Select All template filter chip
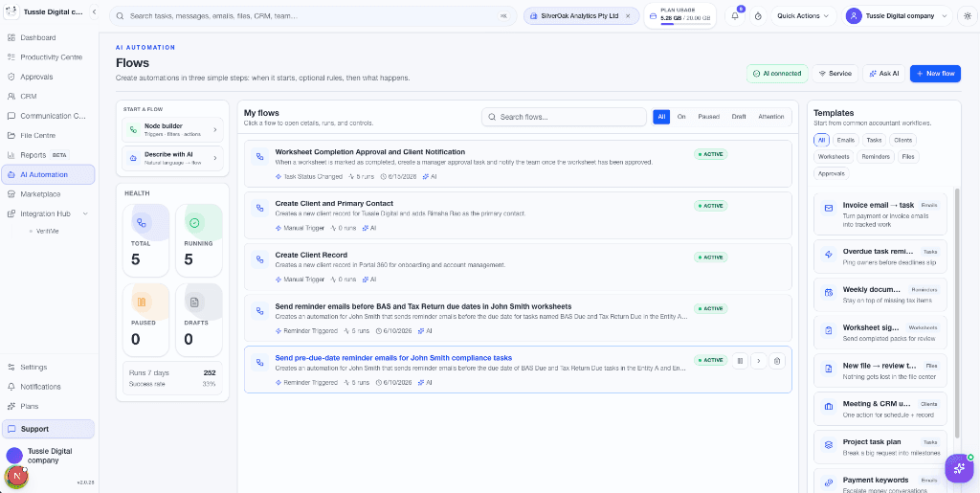Screen dimensions: 980x493 [x=822, y=140]
